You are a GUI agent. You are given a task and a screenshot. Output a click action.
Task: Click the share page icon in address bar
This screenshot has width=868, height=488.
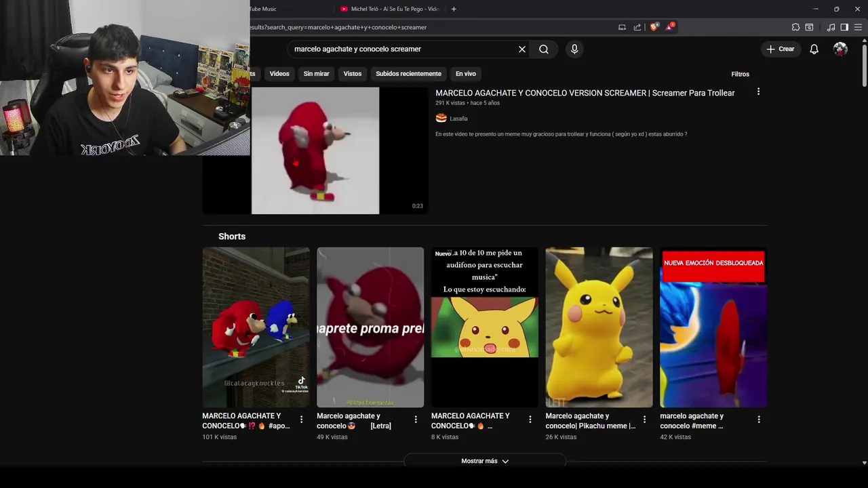pyautogui.click(x=637, y=27)
